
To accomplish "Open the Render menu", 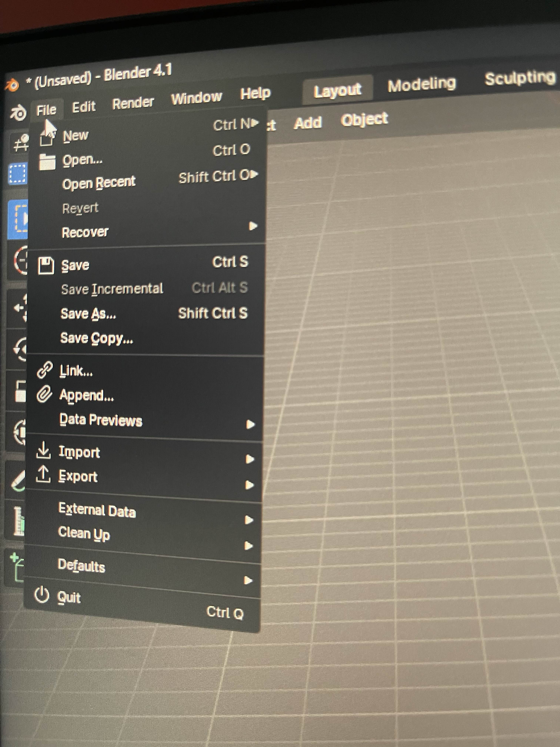I will (133, 103).
